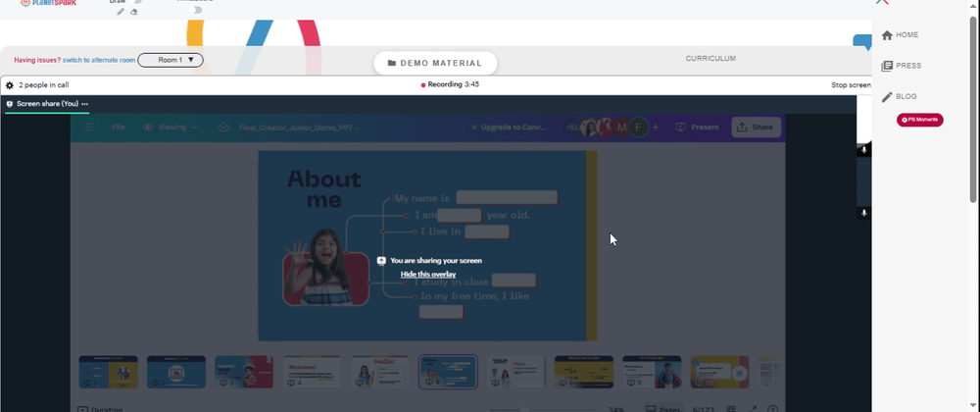Open Press in side menu

902,66
